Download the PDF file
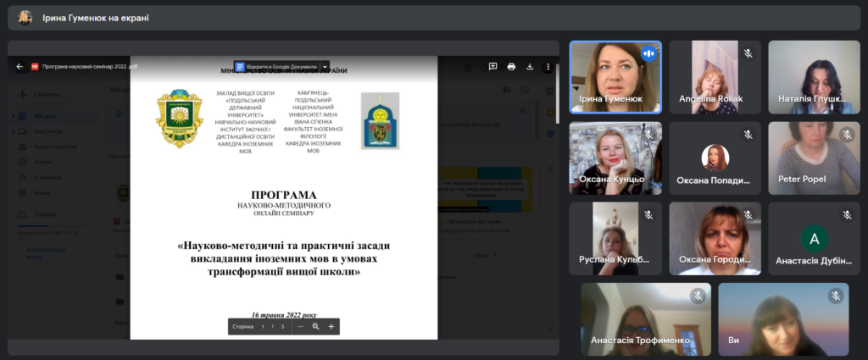Viewport: 868px width, 360px height. pos(529,66)
